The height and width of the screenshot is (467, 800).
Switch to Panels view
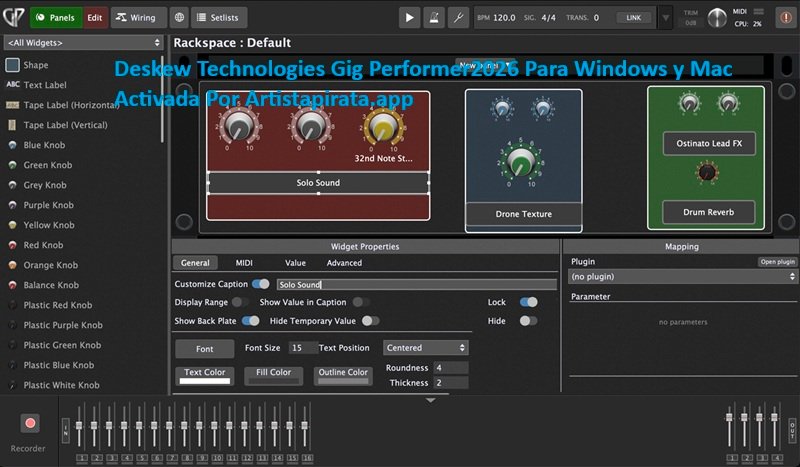point(56,17)
